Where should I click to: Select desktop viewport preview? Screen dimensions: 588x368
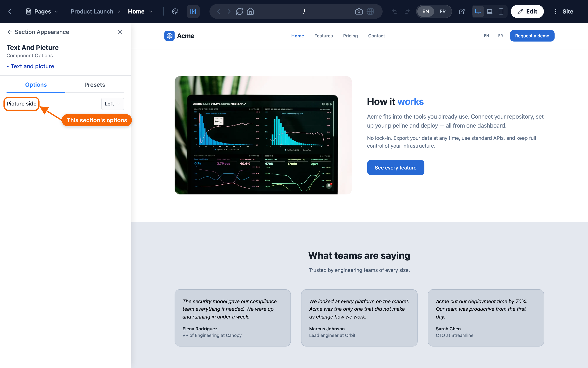click(x=478, y=11)
